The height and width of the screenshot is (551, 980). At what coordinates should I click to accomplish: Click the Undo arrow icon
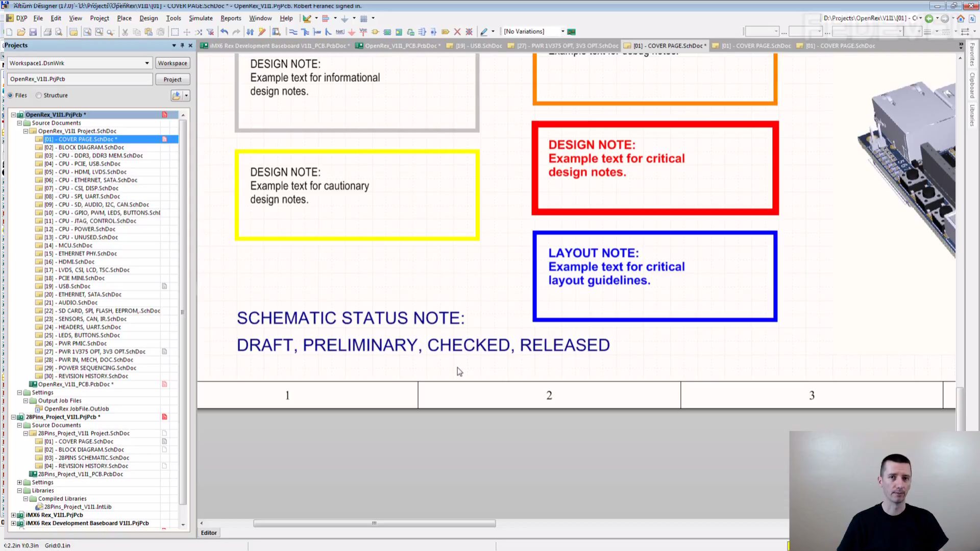point(224,32)
